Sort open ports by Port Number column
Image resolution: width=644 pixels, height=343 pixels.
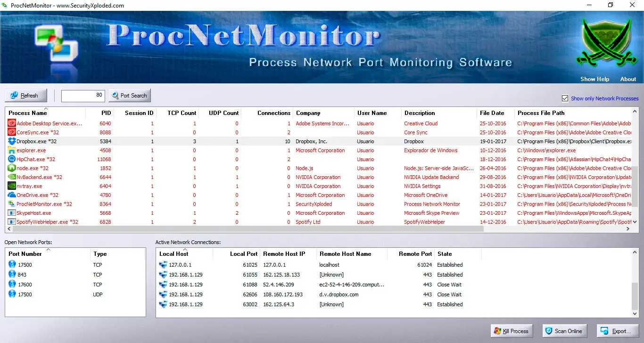[x=48, y=254]
